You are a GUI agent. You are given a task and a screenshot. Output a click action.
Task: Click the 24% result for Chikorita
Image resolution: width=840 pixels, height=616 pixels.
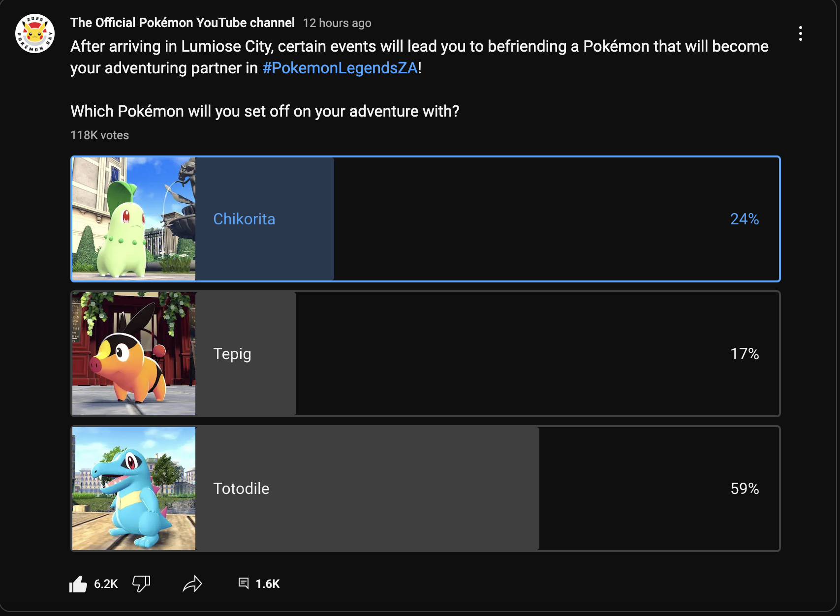[x=745, y=219]
